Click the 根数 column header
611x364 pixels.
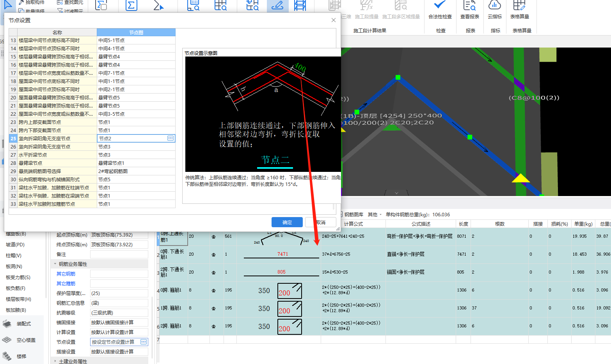(499, 224)
